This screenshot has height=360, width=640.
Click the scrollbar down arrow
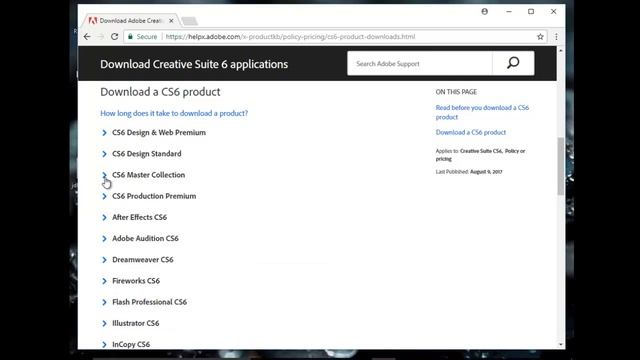561,344
